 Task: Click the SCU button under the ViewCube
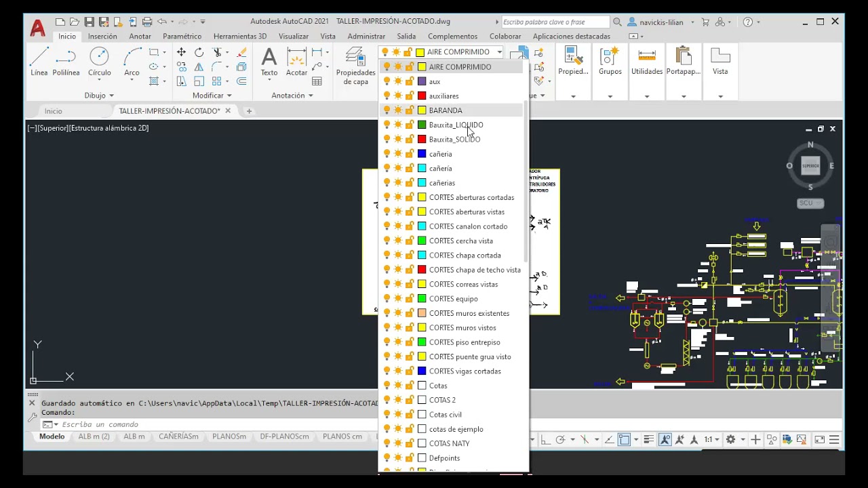(810, 203)
